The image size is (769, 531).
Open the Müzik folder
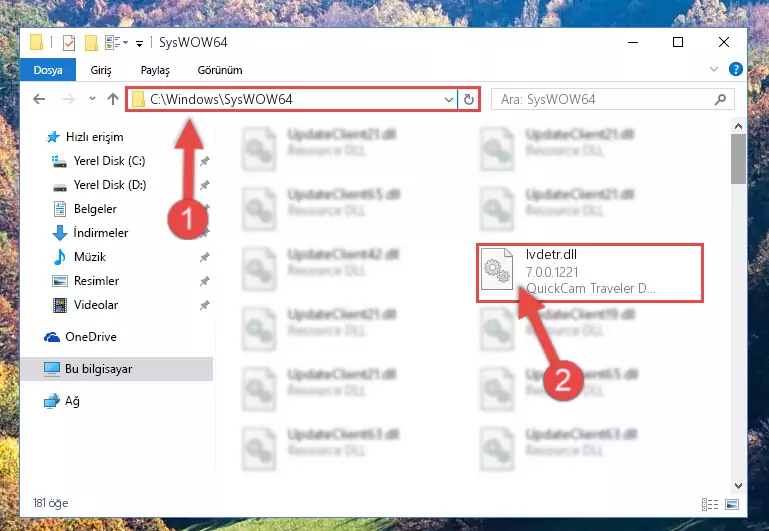pos(90,257)
